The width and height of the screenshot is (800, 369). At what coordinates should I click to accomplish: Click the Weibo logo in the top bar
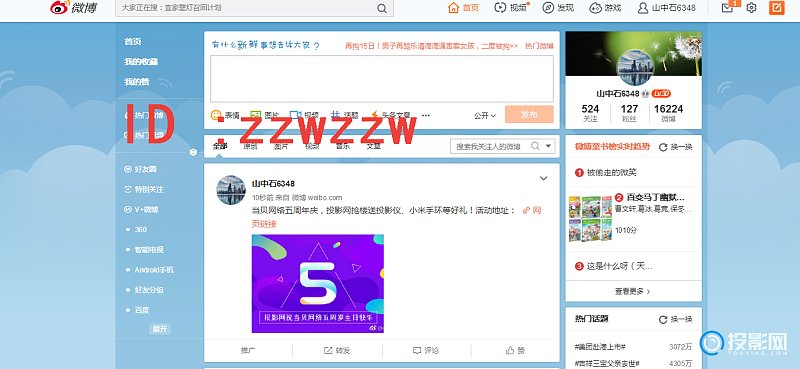tap(73, 8)
